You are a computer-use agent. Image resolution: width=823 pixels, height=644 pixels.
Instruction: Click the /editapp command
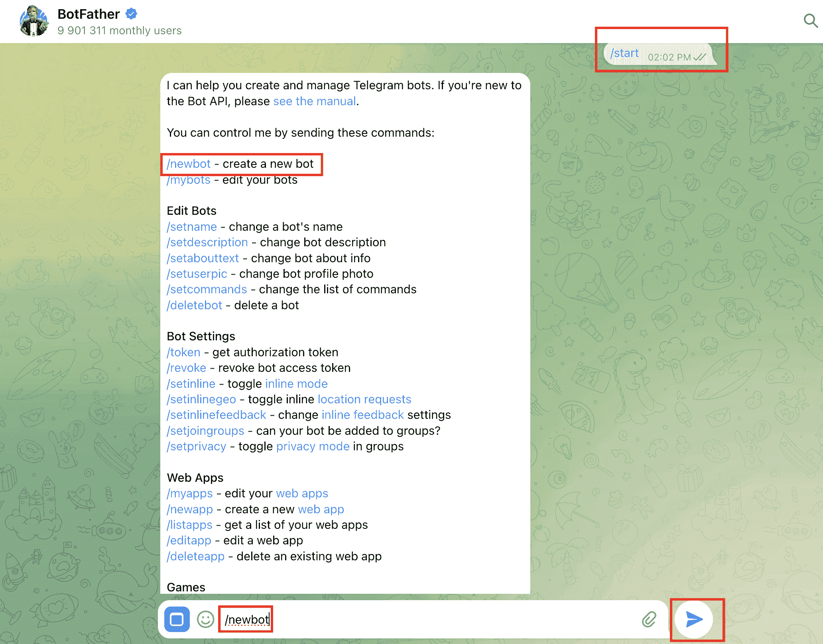click(x=189, y=540)
